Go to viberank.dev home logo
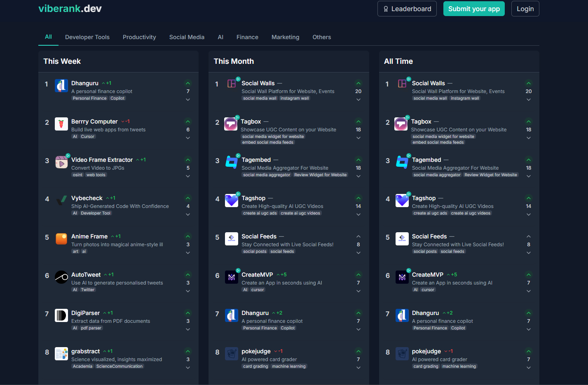 (70, 8)
